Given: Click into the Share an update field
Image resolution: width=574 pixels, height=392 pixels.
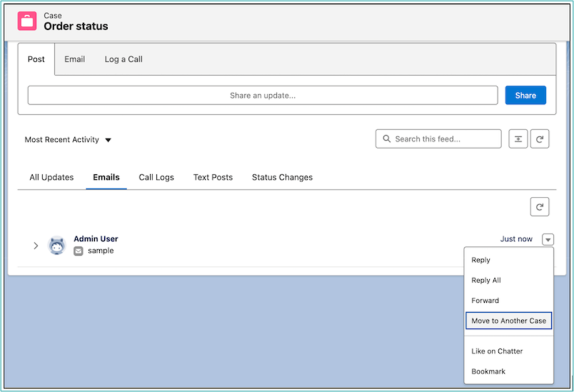Looking at the screenshot, I should 262,95.
